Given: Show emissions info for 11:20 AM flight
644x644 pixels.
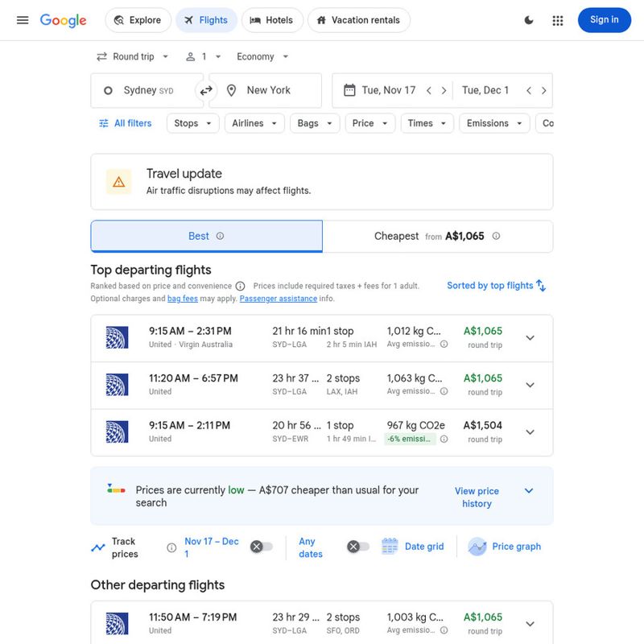Looking at the screenshot, I should (x=444, y=391).
